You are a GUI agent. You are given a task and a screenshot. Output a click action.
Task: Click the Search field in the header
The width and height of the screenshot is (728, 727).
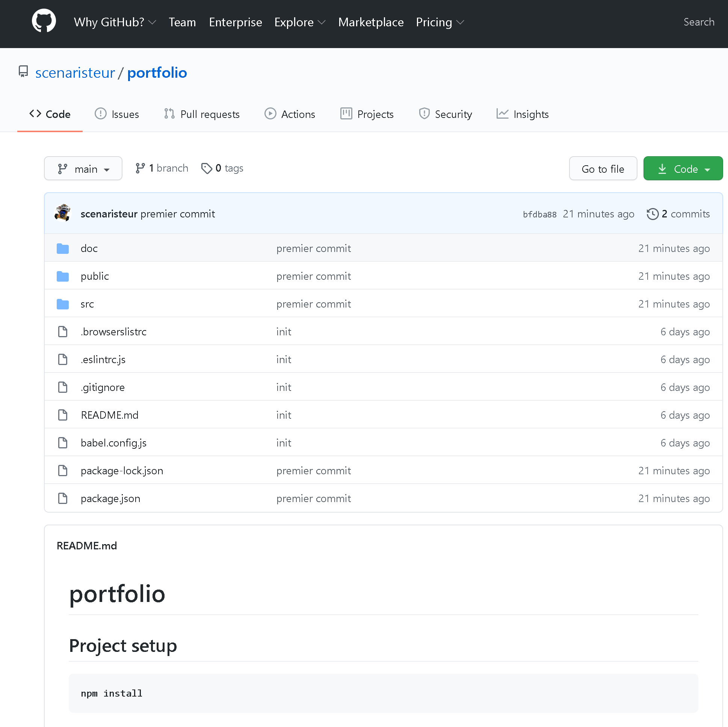[x=699, y=22]
